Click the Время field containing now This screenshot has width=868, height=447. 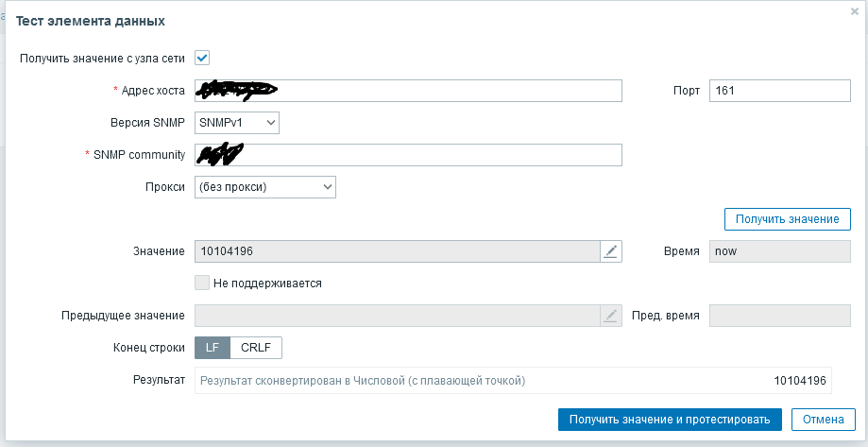coord(779,251)
